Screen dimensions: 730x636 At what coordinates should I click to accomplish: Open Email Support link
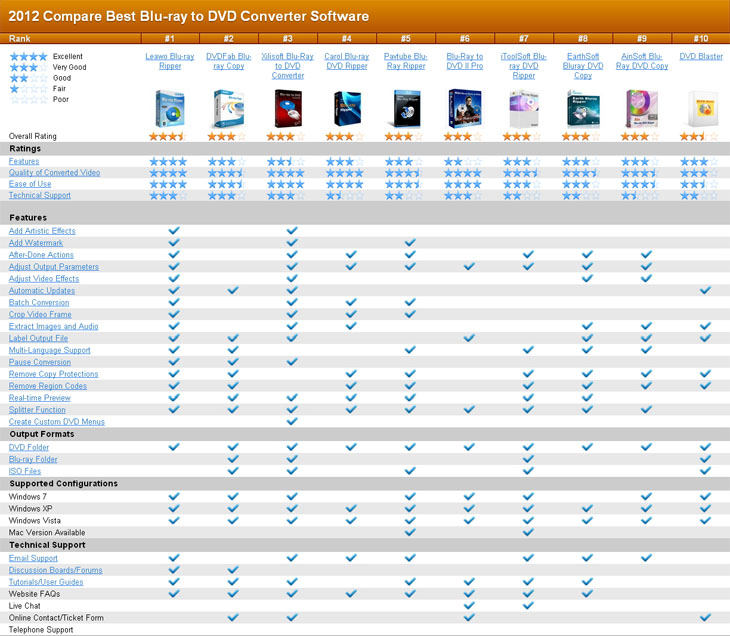coord(33,558)
